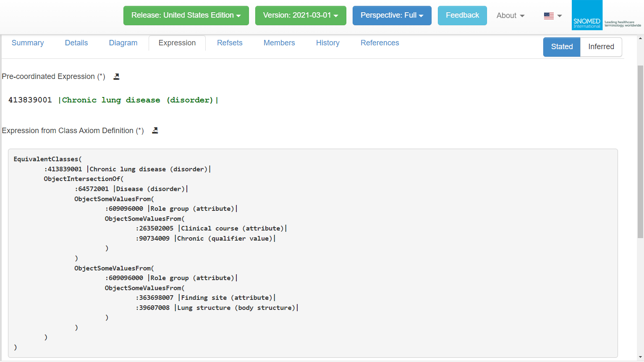Open the Release: United States Edition dropdown
This screenshot has height=362, width=644.
(186, 16)
